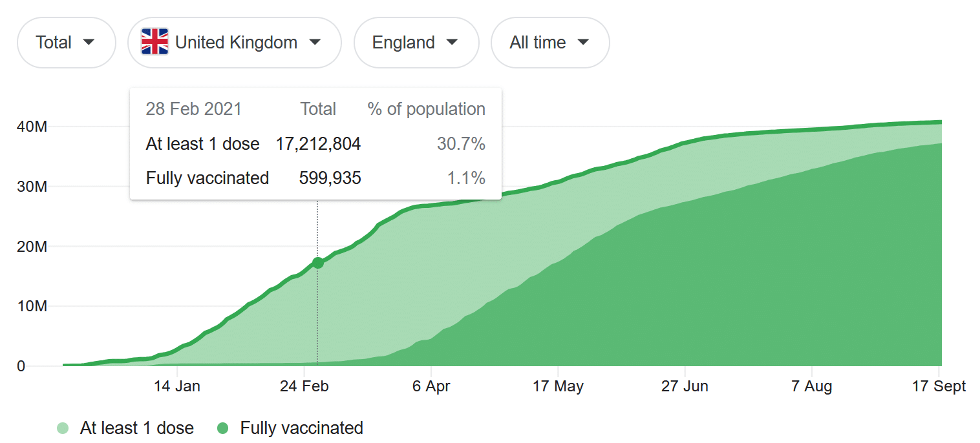Click the arrow next to Total
This screenshot has height=443, width=980.
(89, 43)
